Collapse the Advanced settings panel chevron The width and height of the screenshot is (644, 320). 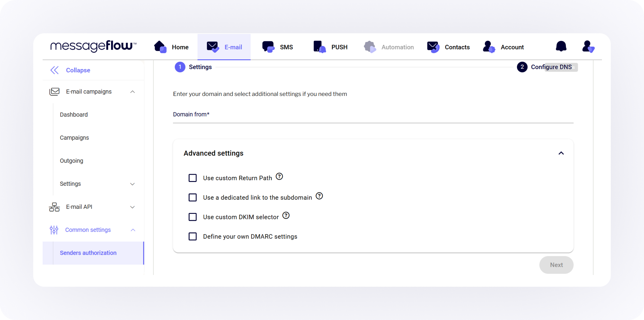click(x=561, y=153)
